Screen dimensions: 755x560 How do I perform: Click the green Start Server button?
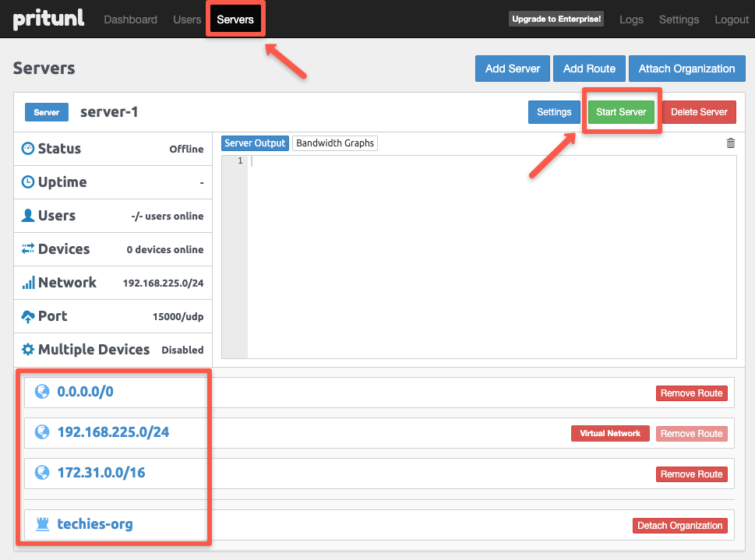(x=621, y=112)
